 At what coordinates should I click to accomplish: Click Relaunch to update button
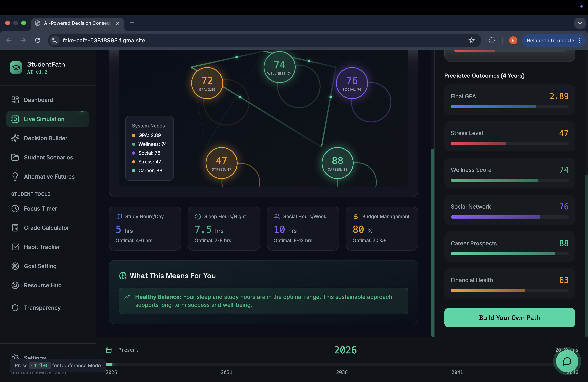(550, 41)
